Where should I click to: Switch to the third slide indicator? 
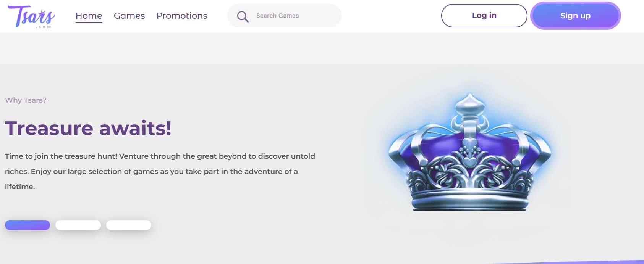point(129,225)
